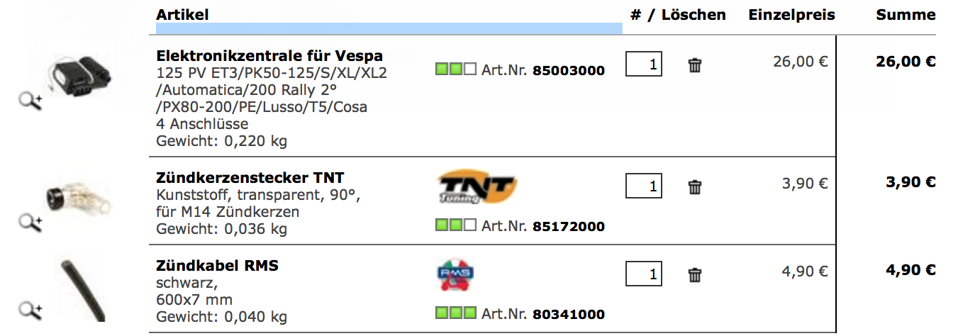This screenshot has height=336, width=980.
Task: Remove Zündkerzenstecker TNT with trash icon
Action: click(695, 187)
